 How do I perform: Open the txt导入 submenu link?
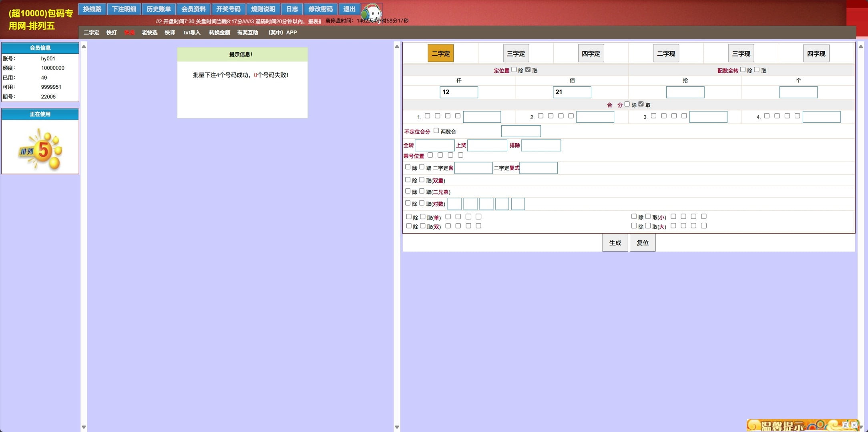click(192, 32)
